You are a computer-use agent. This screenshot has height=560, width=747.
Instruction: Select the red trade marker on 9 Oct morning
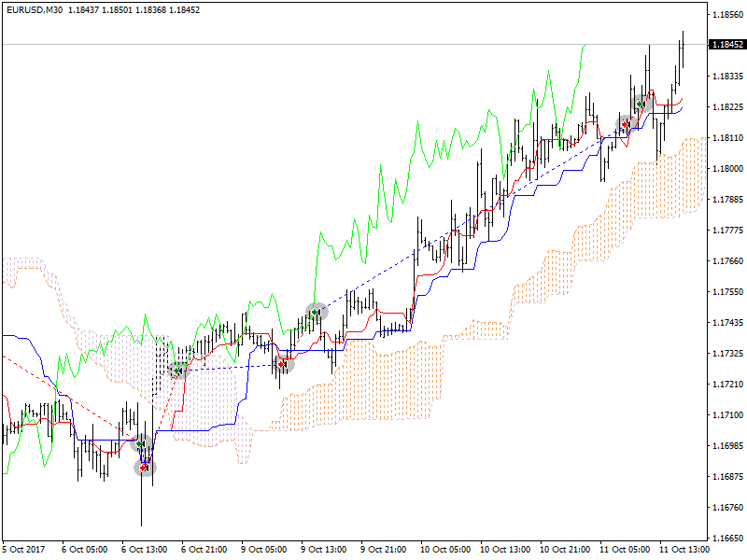pyautogui.click(x=282, y=364)
